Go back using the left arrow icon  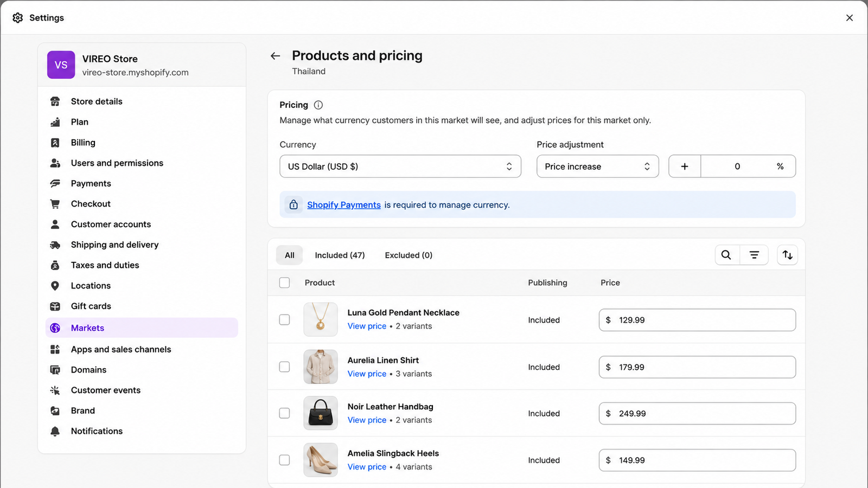tap(276, 56)
